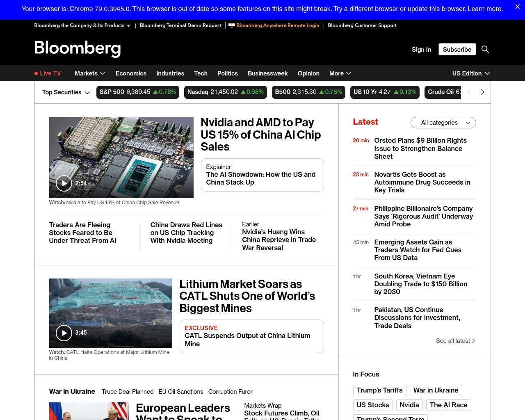Viewport: 525px width, 420px height.
Task: Open Truce Deal Planned topic
Action: pos(128,392)
